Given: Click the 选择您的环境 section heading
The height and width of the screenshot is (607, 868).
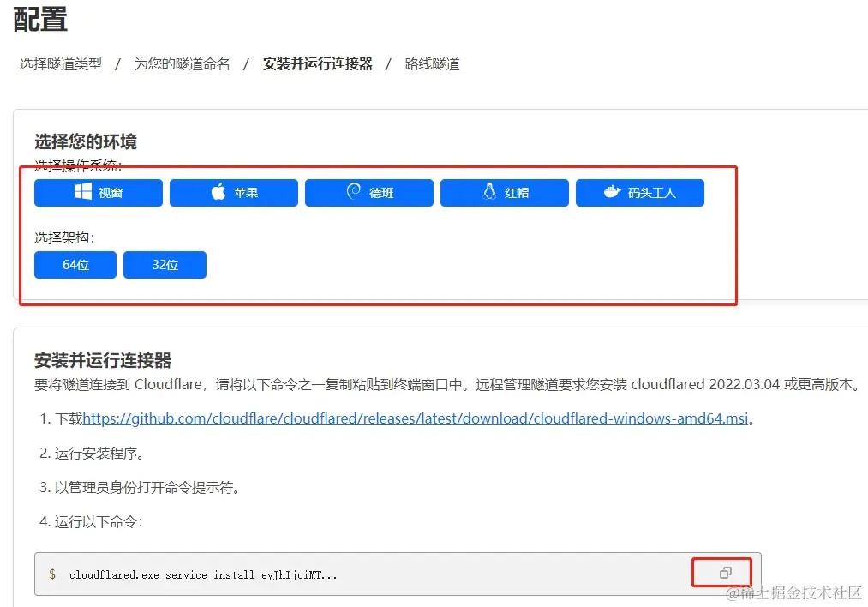Looking at the screenshot, I should (x=86, y=141).
